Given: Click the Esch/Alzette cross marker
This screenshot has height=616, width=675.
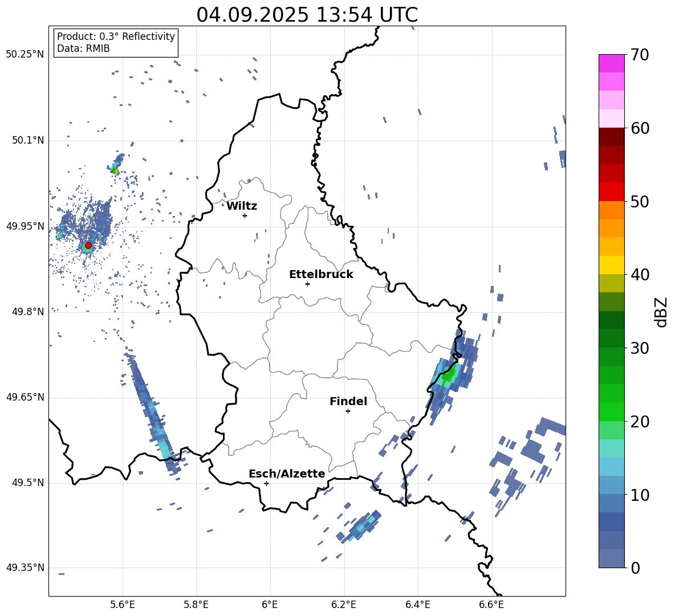Looking at the screenshot, I should (266, 483).
